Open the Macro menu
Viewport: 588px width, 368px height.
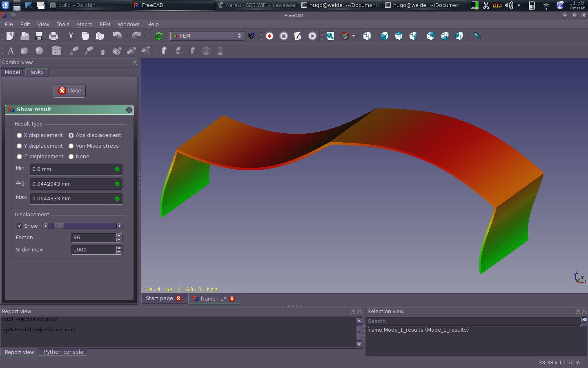click(x=85, y=24)
